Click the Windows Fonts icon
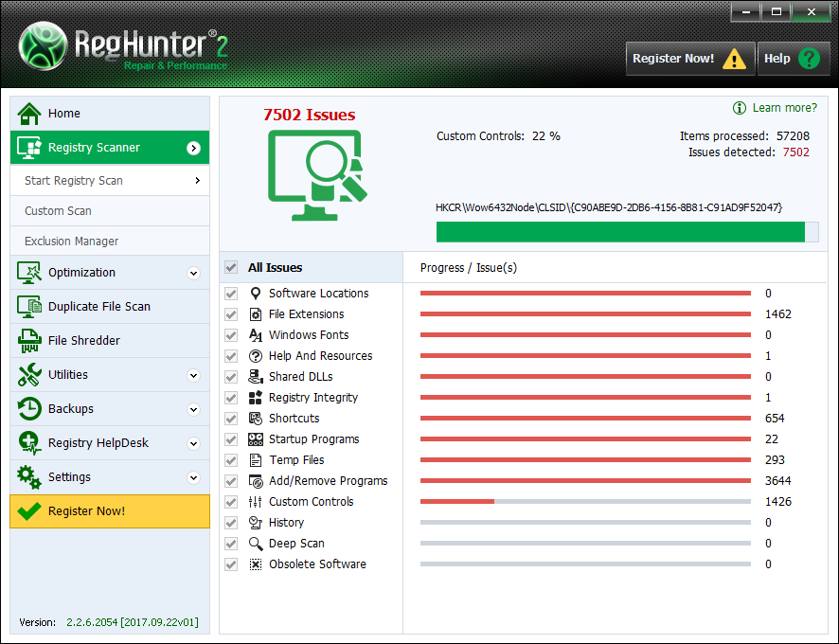 pyautogui.click(x=256, y=335)
